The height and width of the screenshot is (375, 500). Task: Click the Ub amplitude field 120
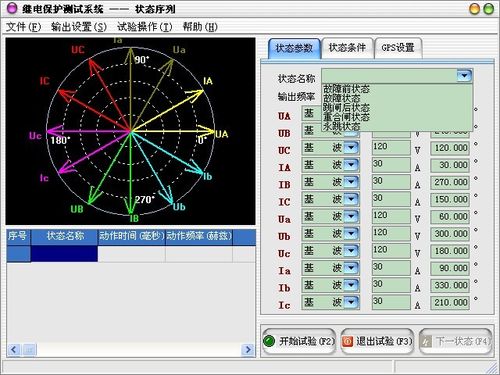coord(391,234)
